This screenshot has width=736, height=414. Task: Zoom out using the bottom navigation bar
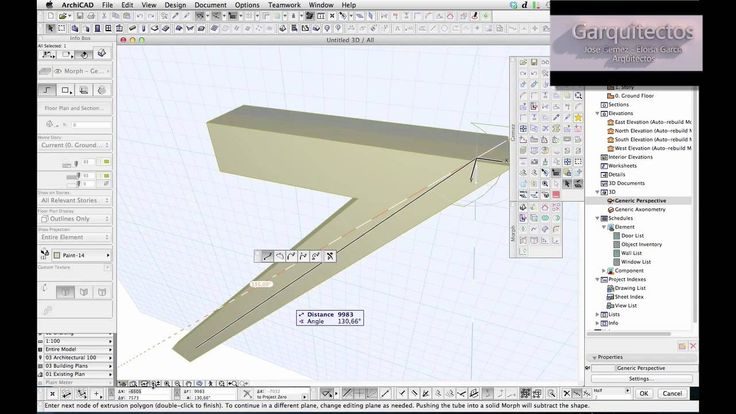coord(177,383)
